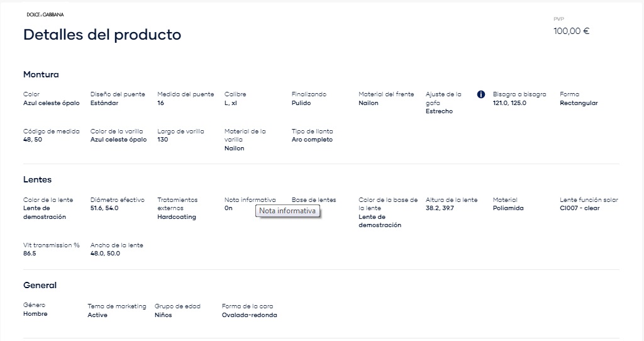Select the Montura section heading

(41, 74)
